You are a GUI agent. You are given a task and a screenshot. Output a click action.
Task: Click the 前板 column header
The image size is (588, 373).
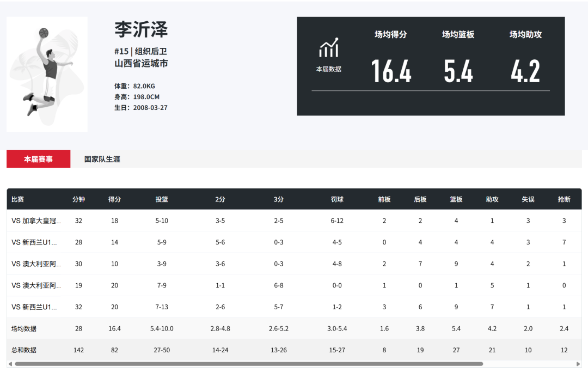tap(384, 199)
